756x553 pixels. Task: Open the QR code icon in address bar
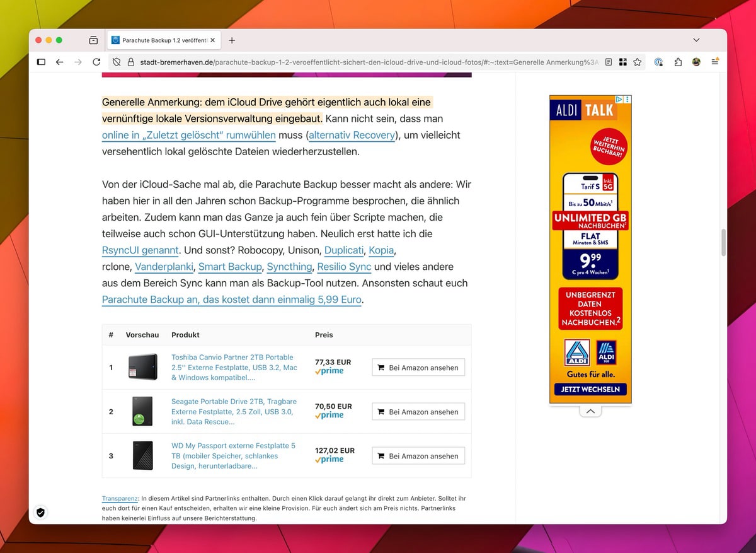click(x=622, y=62)
